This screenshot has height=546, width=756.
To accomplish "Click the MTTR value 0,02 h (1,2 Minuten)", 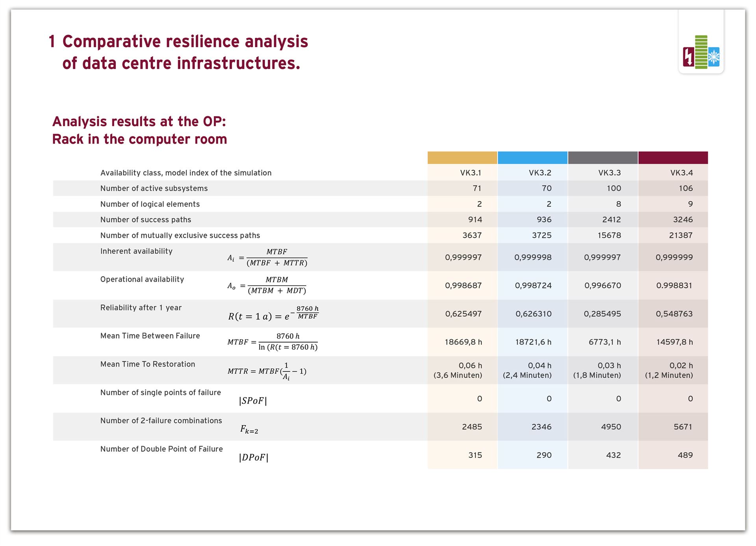I will (x=669, y=370).
